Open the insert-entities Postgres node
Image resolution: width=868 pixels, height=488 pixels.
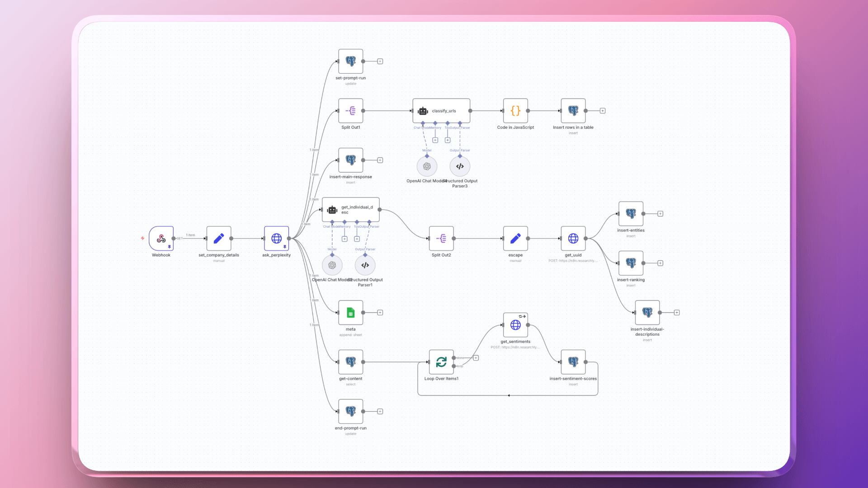631,214
